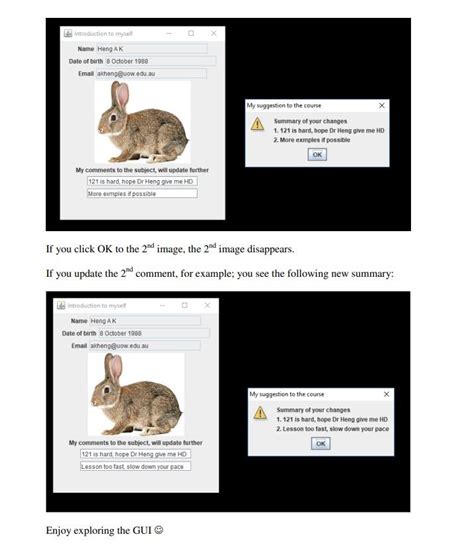Minimize the window containing 'Lesson too fast' comment field
The image size is (474, 553).
[162, 305]
